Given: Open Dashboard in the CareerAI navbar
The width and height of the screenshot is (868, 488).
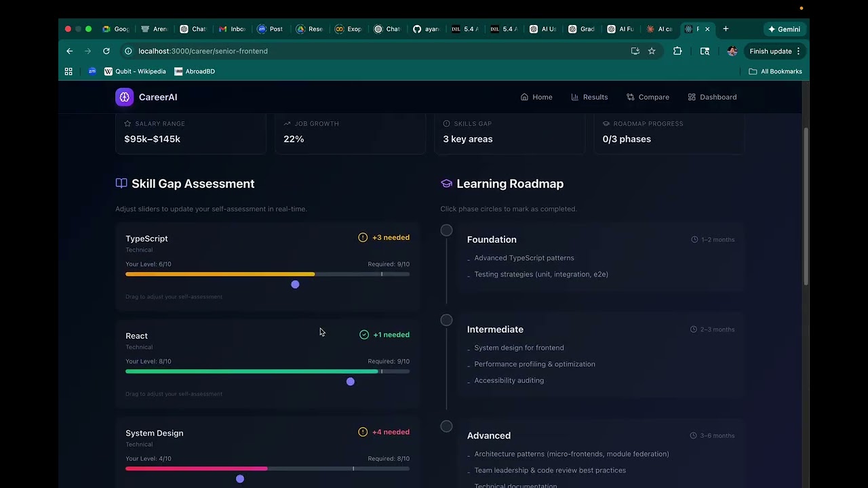Looking at the screenshot, I should pyautogui.click(x=712, y=97).
